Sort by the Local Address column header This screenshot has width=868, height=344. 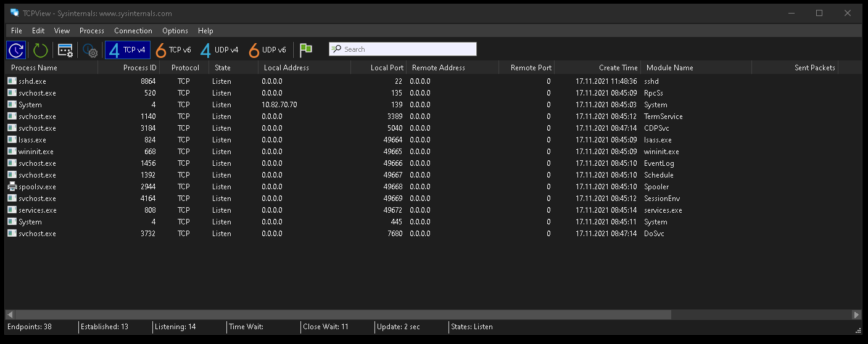[304, 68]
